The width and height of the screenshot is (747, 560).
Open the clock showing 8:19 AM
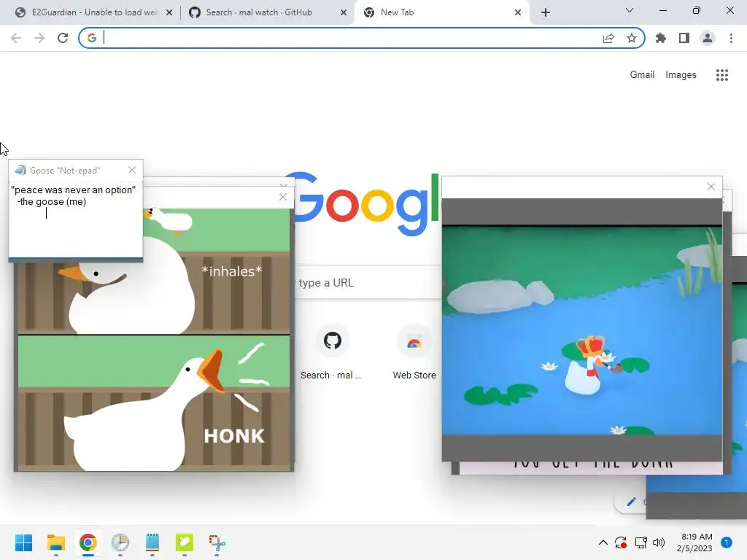pos(695,542)
